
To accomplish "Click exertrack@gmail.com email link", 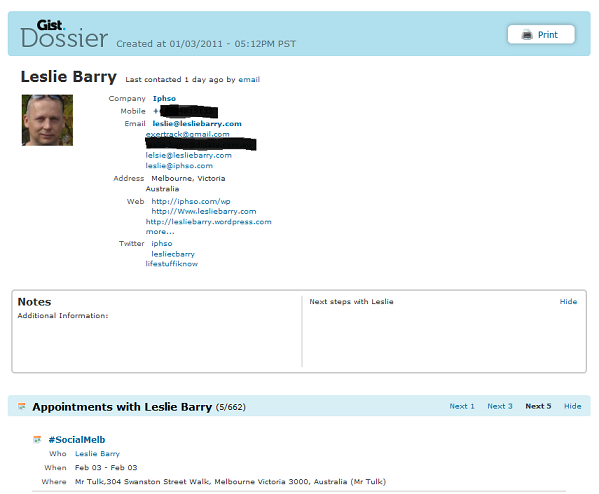I will [x=188, y=134].
